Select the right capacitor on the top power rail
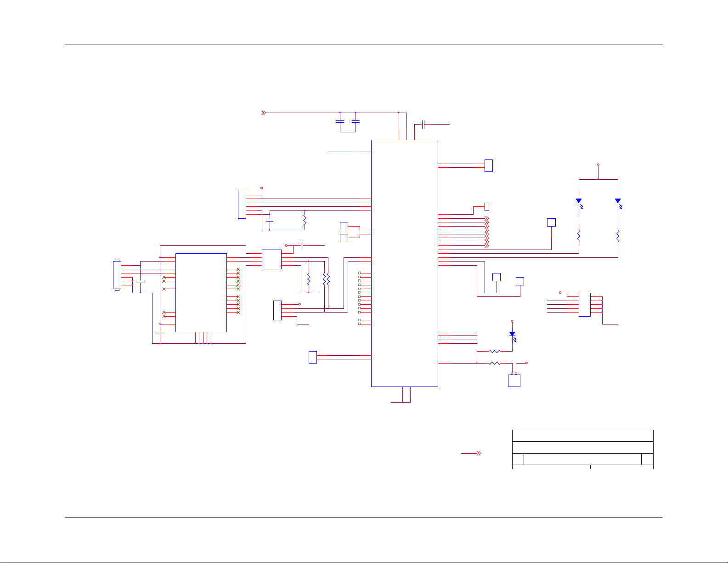Image resolution: width=728 pixels, height=563 pixels. 356,122
